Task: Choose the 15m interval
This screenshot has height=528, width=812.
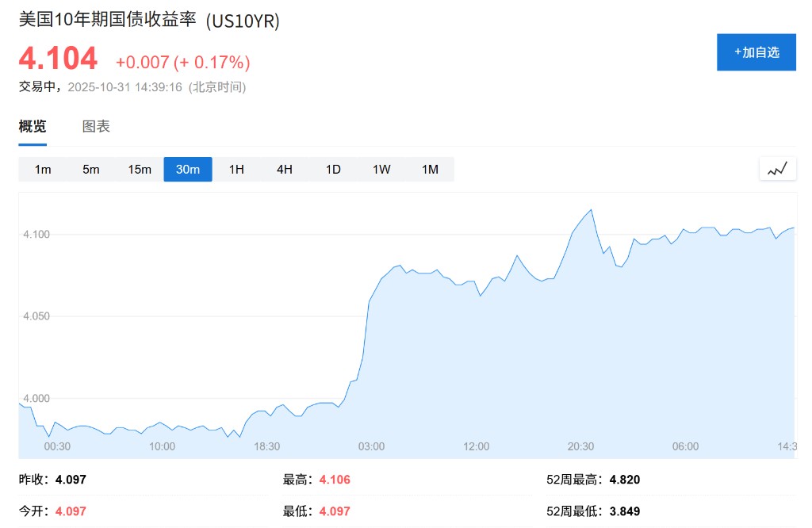Action: click(140, 170)
